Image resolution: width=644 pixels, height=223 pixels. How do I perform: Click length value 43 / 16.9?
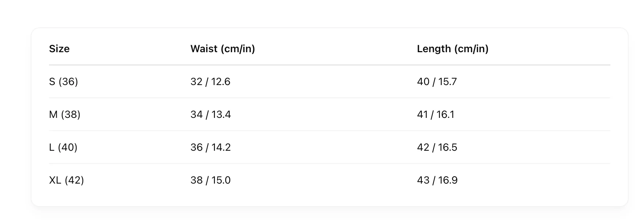(437, 180)
